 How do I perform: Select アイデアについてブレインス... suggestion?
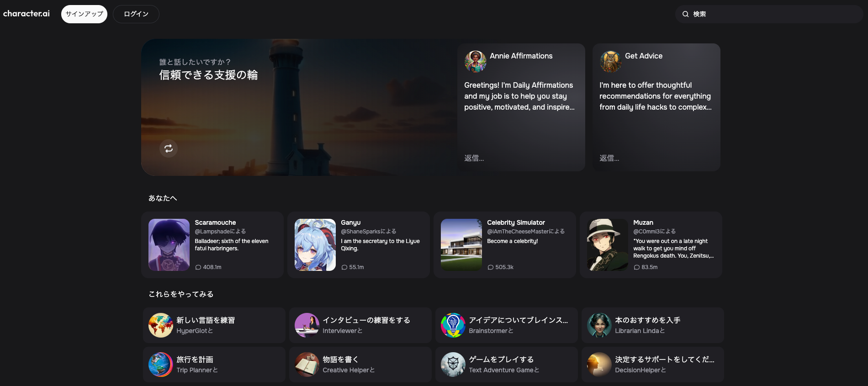click(507, 325)
